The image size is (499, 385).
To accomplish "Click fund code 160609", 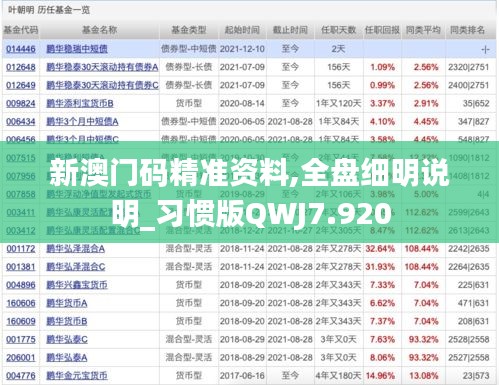I will (21, 321).
